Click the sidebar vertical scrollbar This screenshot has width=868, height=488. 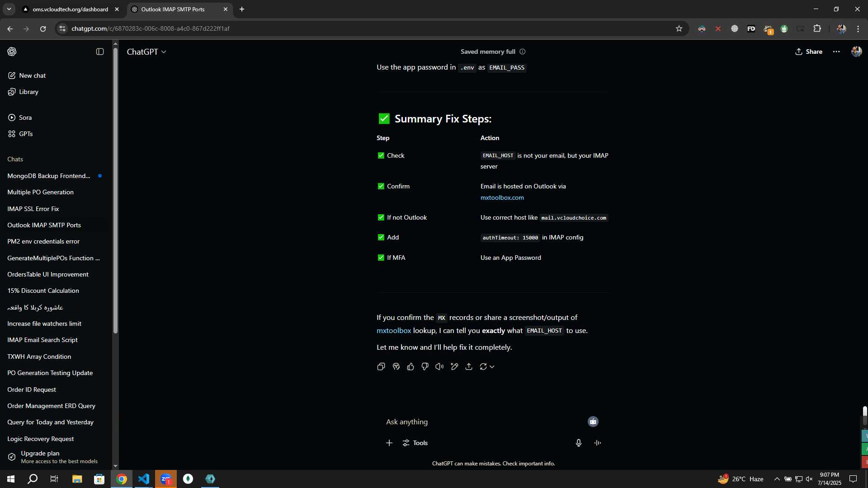(115, 190)
